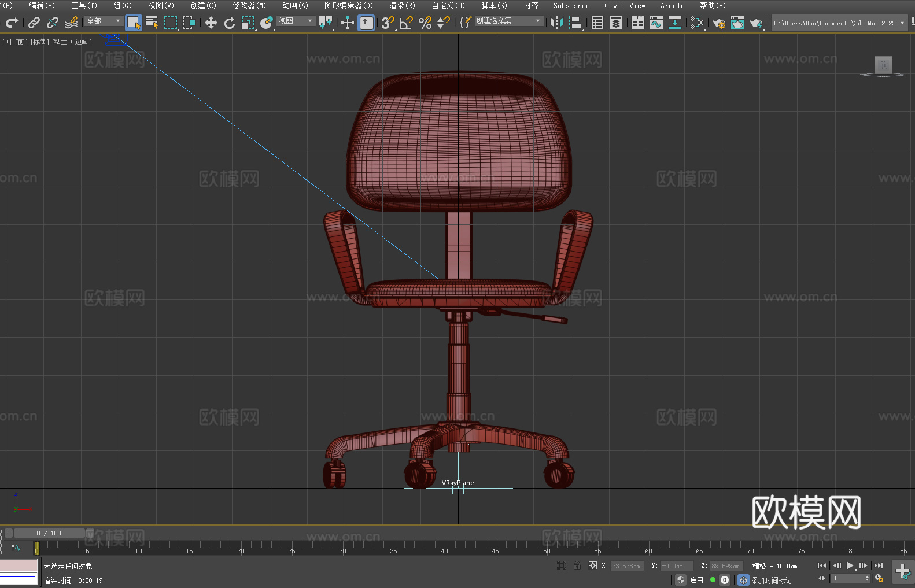
Task: Toggle Isolate Selection icon
Action: (561, 565)
